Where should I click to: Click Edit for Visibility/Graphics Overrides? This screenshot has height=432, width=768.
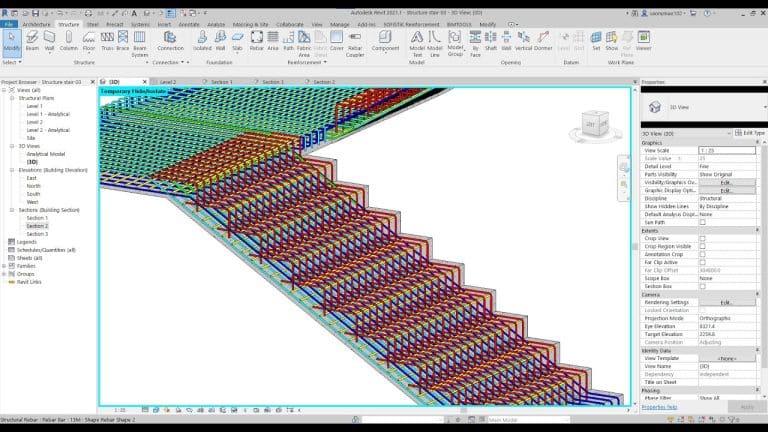tap(726, 182)
